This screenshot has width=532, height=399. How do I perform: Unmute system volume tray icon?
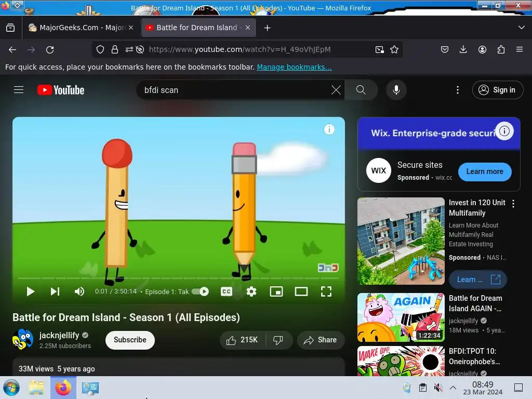tap(438, 388)
